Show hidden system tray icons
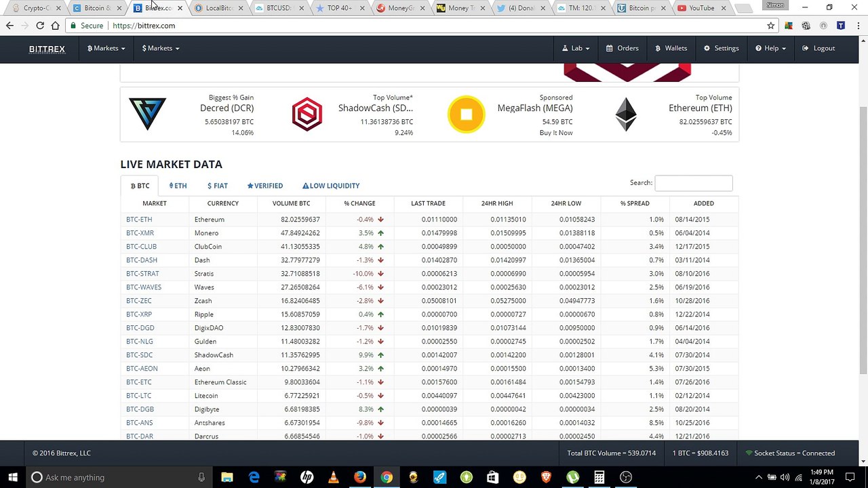Viewport: 868px width, 488px height. (758, 477)
